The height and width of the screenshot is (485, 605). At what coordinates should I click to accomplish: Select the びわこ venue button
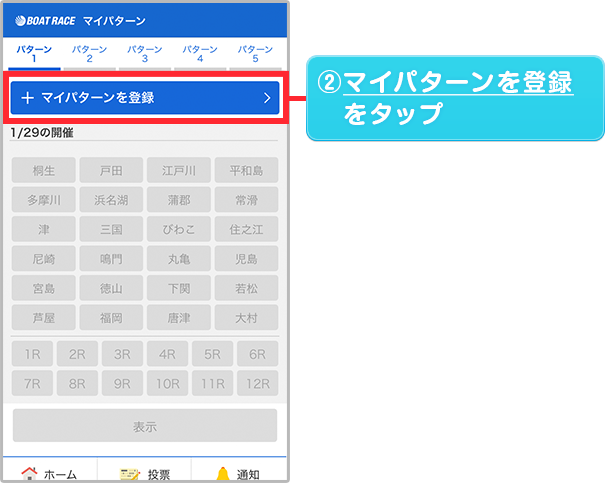click(x=178, y=230)
